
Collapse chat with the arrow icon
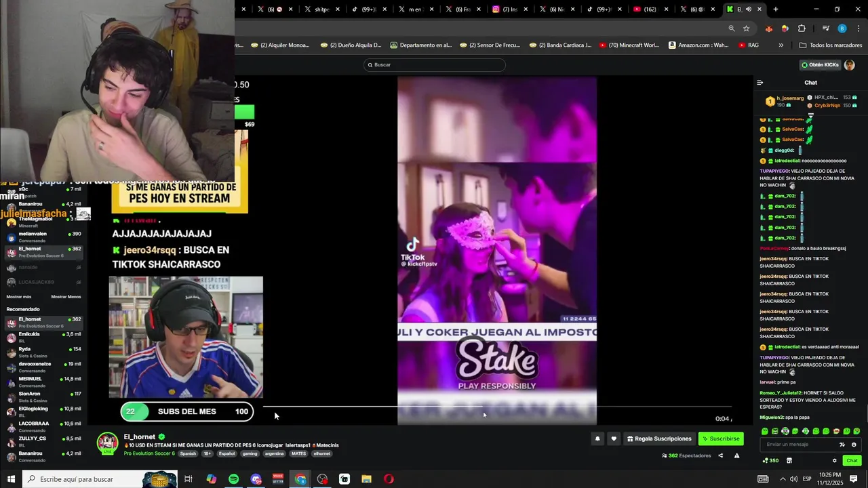tap(760, 83)
